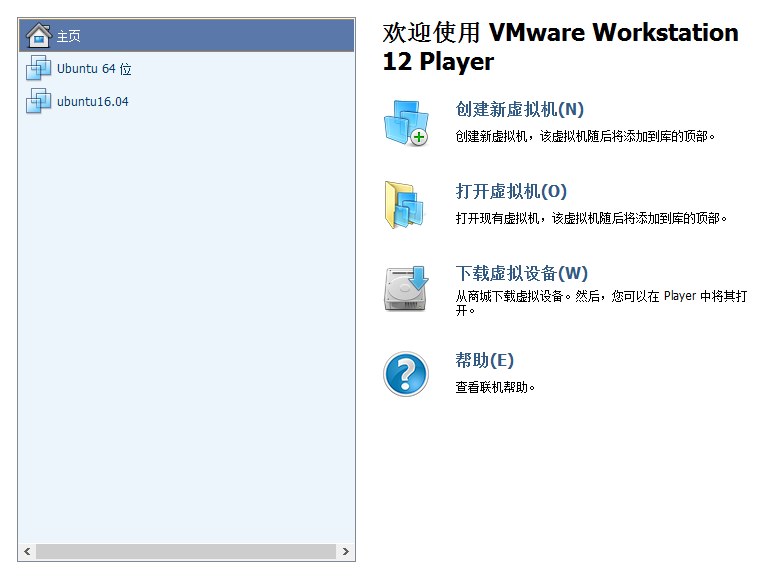Click the blue question mark help icon

(406, 374)
